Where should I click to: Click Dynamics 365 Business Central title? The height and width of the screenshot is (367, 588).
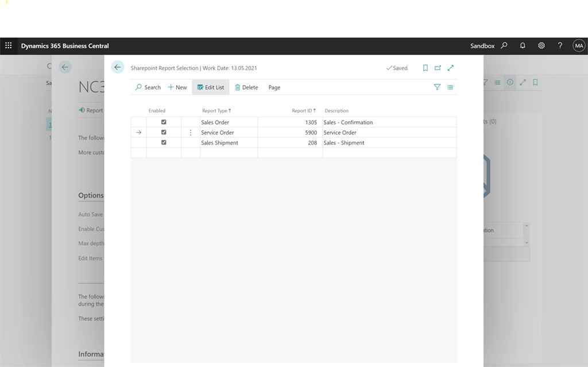click(65, 46)
